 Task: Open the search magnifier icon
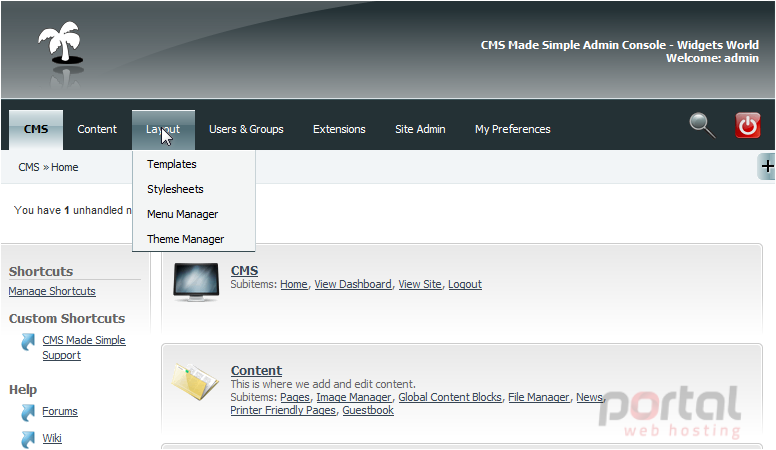[x=702, y=125]
